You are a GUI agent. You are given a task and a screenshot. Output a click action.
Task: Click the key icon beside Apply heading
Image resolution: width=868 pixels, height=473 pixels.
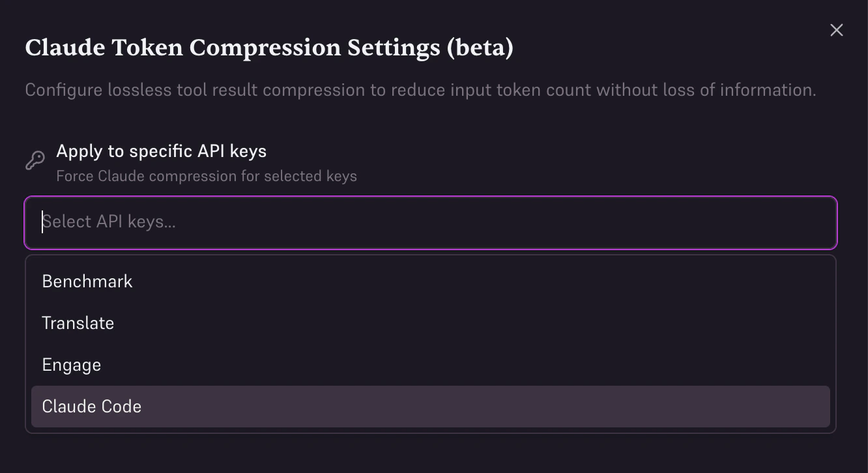click(x=35, y=160)
